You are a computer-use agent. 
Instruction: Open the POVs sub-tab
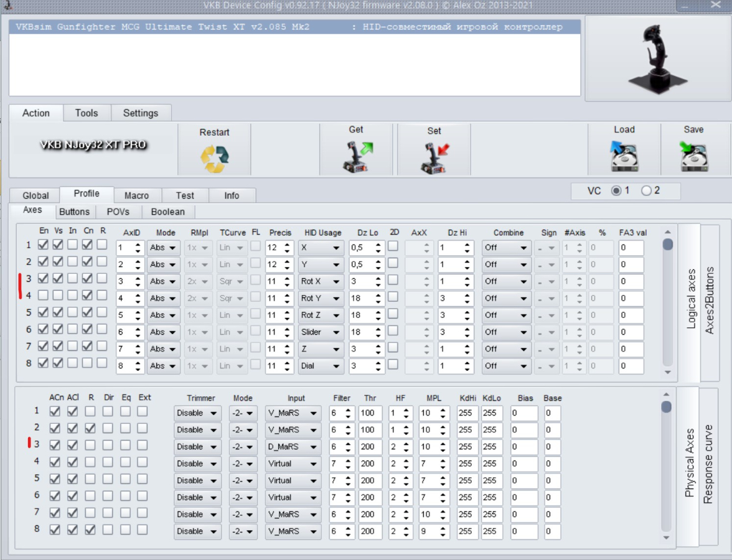click(118, 212)
